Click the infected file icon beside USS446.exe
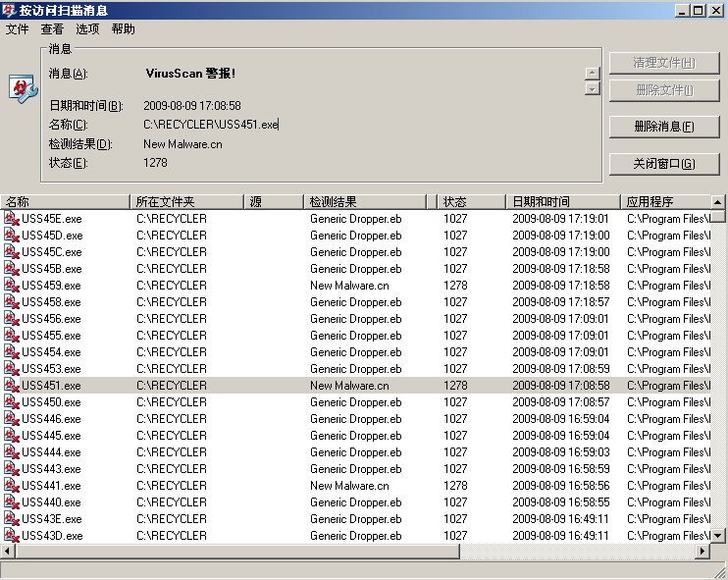Image resolution: width=728 pixels, height=580 pixels. point(11,419)
